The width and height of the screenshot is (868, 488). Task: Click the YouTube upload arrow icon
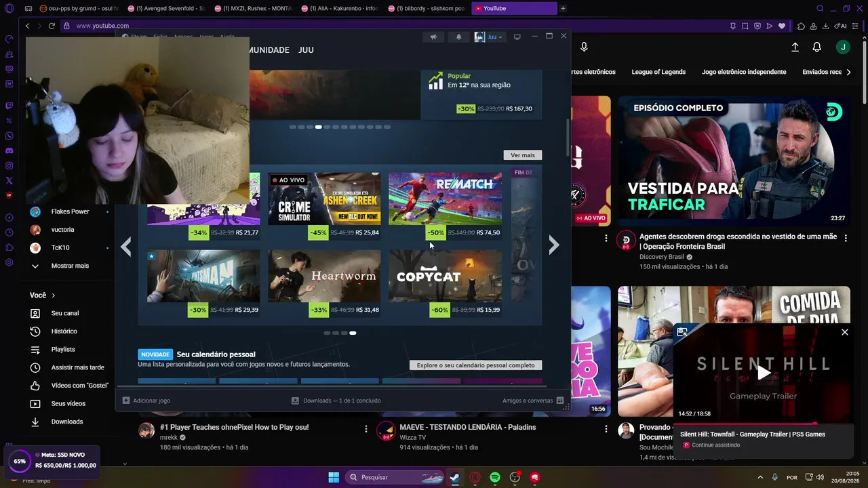pyautogui.click(x=795, y=47)
